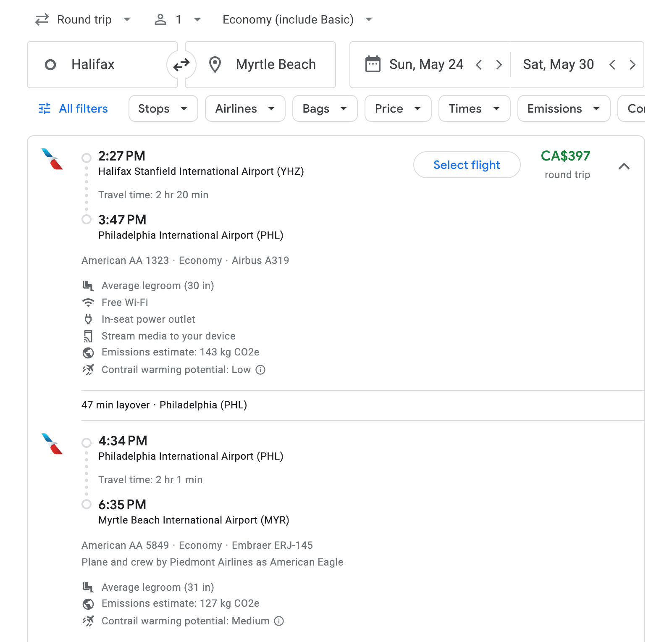Open the Airlines filter
This screenshot has width=672, height=642.
[x=245, y=109]
